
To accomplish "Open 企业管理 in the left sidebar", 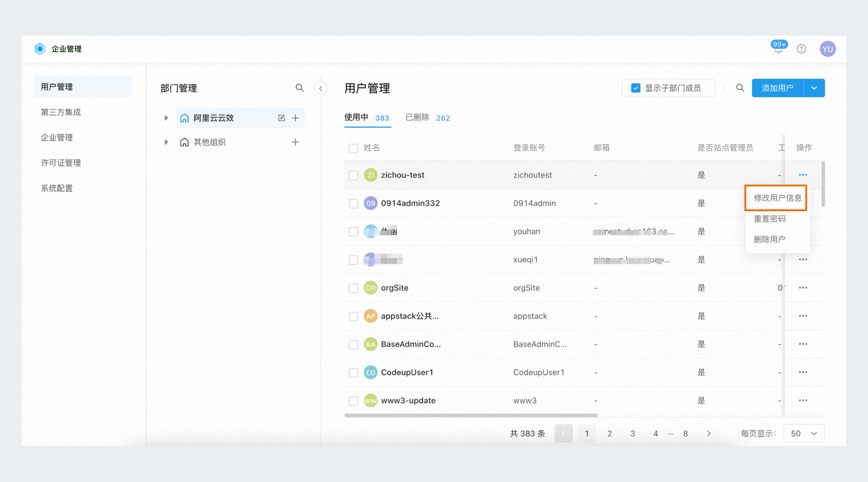I will pos(57,138).
